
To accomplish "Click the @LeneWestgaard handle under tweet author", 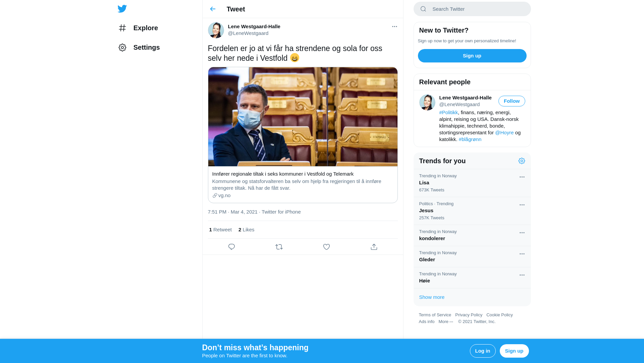I will coord(248,33).
